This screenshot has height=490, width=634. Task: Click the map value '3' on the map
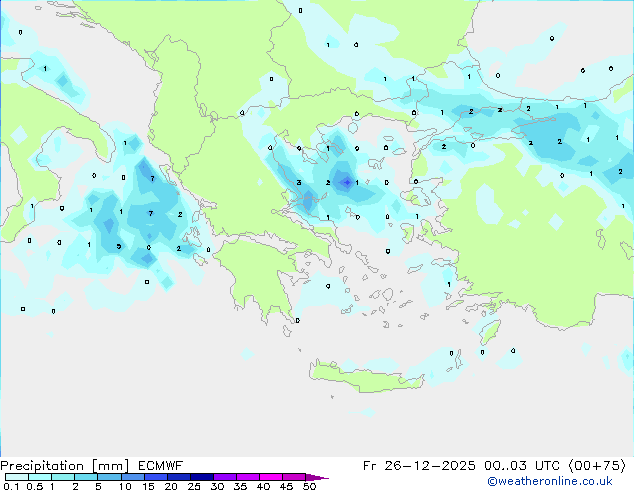(299, 183)
